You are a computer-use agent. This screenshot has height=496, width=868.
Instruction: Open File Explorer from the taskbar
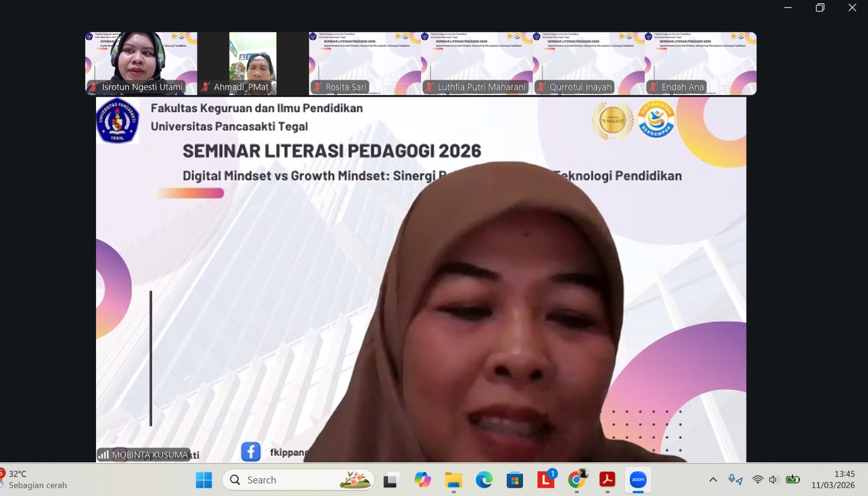453,480
